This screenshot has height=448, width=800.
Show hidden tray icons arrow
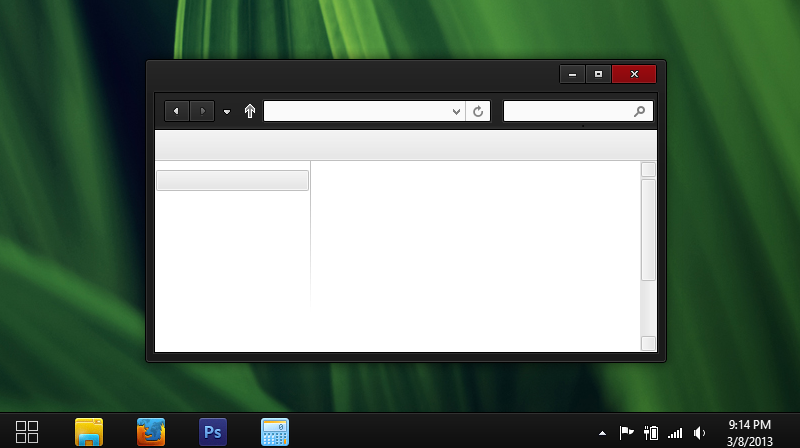603,433
